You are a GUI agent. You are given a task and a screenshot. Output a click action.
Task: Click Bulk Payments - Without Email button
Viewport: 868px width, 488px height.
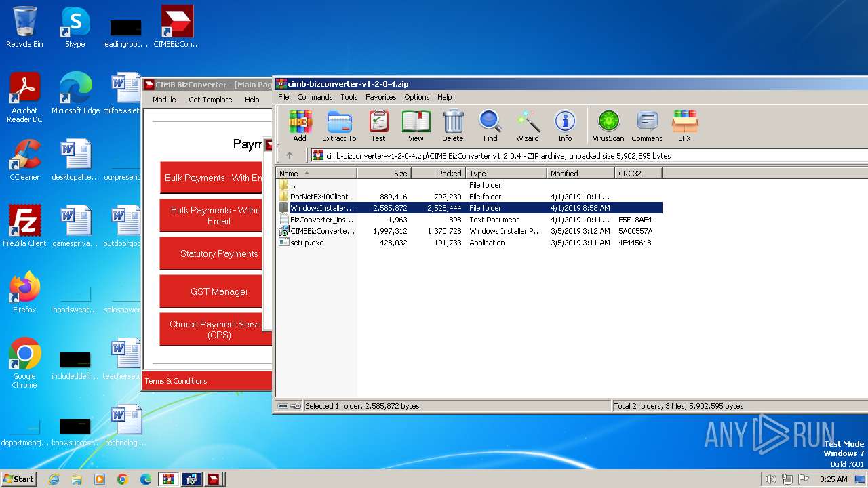pyautogui.click(x=211, y=216)
